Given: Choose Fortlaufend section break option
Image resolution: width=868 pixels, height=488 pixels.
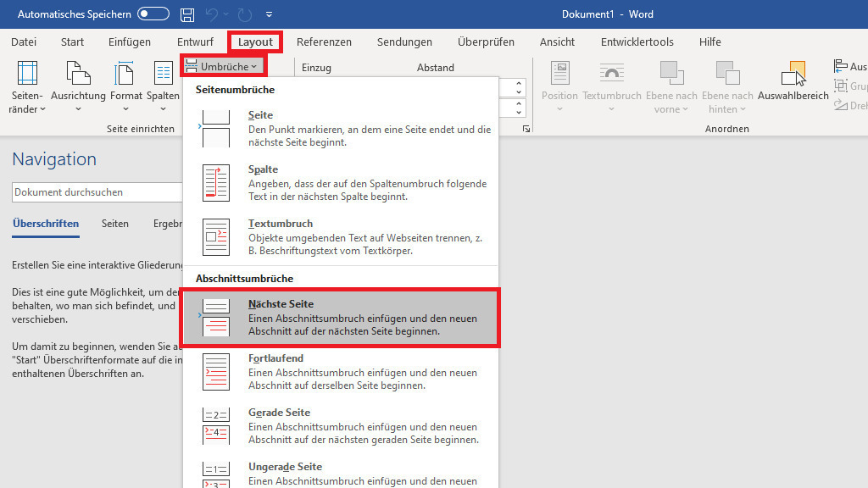Looking at the screenshot, I should tap(341, 372).
